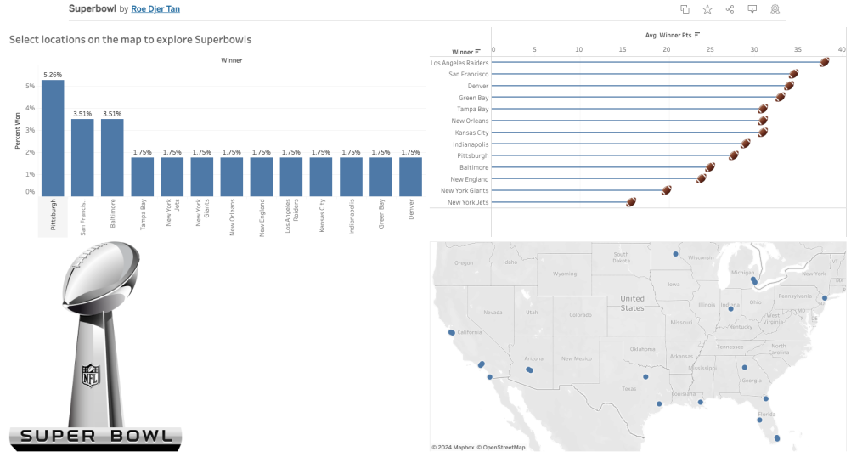Select the Pittsburgh bar in chart
This screenshot has width=868, height=457.
click(53, 138)
